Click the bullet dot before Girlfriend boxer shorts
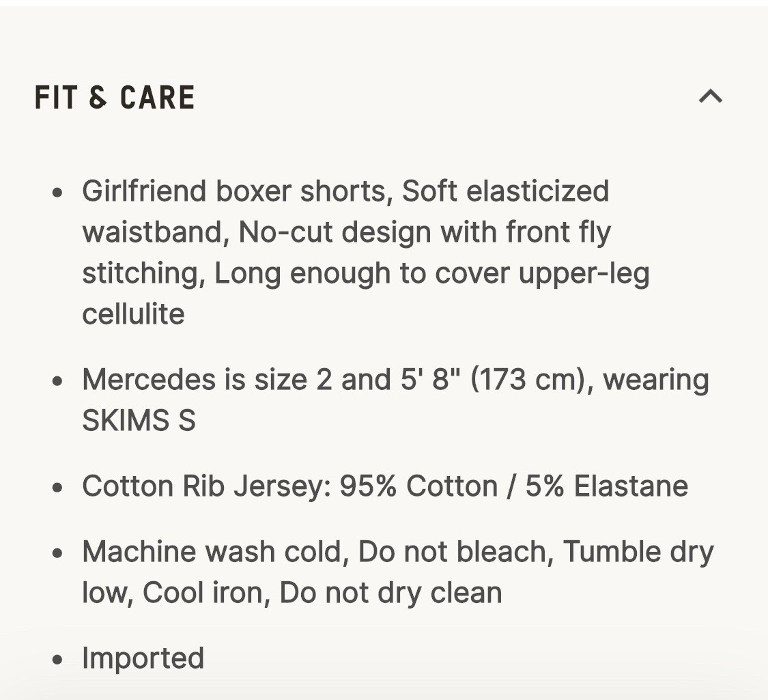 [x=58, y=192]
